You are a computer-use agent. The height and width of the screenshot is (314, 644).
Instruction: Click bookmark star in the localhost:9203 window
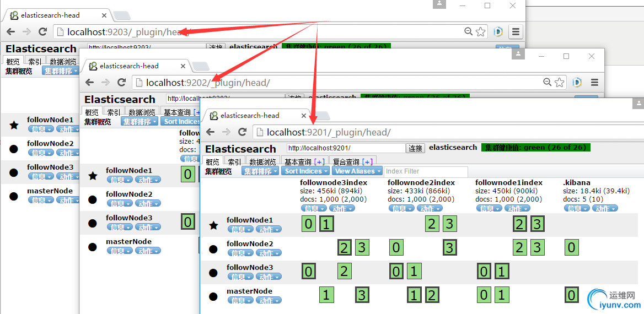(481, 31)
